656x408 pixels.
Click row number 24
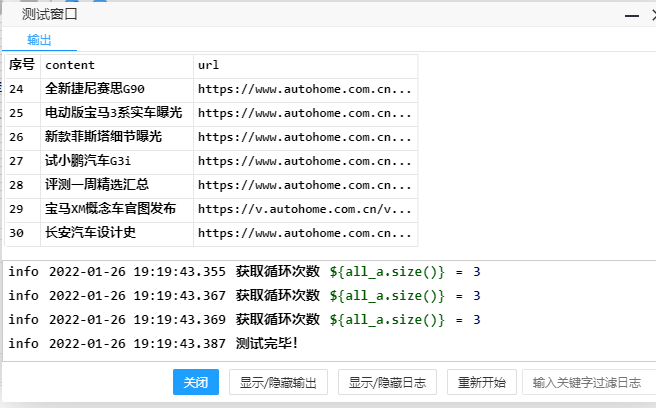pos(23,90)
